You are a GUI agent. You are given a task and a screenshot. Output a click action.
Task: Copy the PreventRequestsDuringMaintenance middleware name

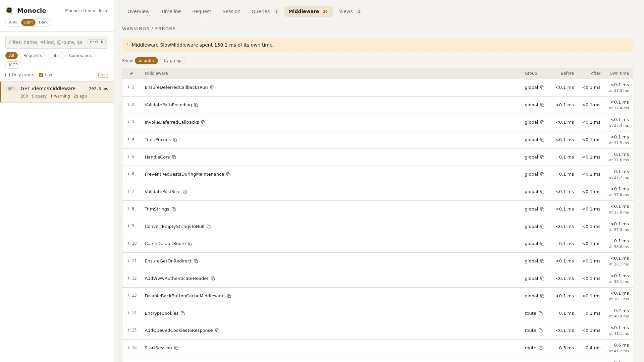[x=228, y=174]
